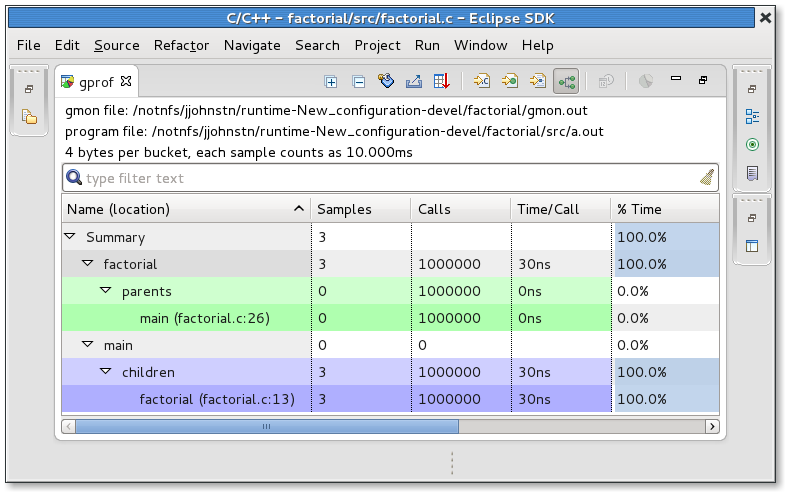Click the scrollbar left arrow button
This screenshot has width=785, height=492.
69,426
